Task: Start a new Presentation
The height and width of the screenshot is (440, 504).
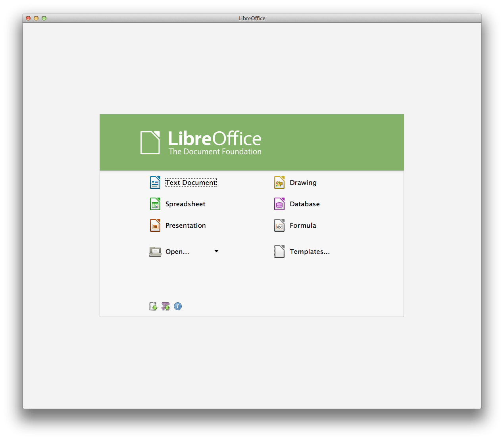Action: point(185,225)
